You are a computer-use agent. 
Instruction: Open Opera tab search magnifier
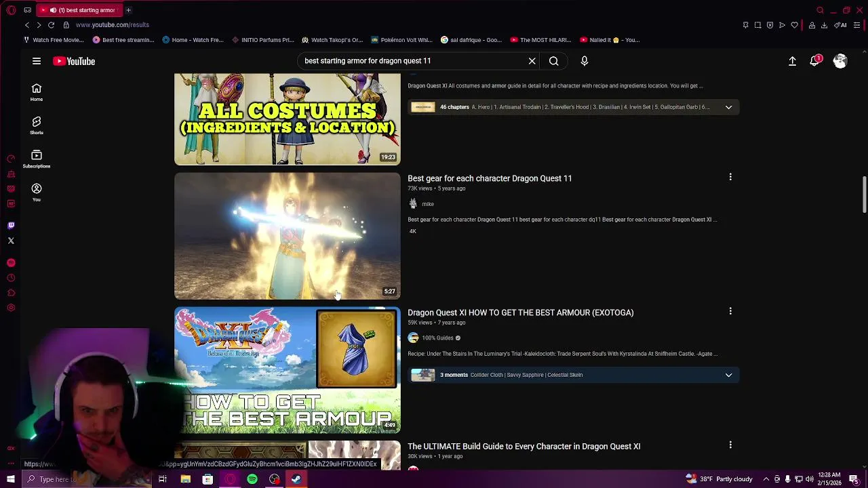(820, 10)
